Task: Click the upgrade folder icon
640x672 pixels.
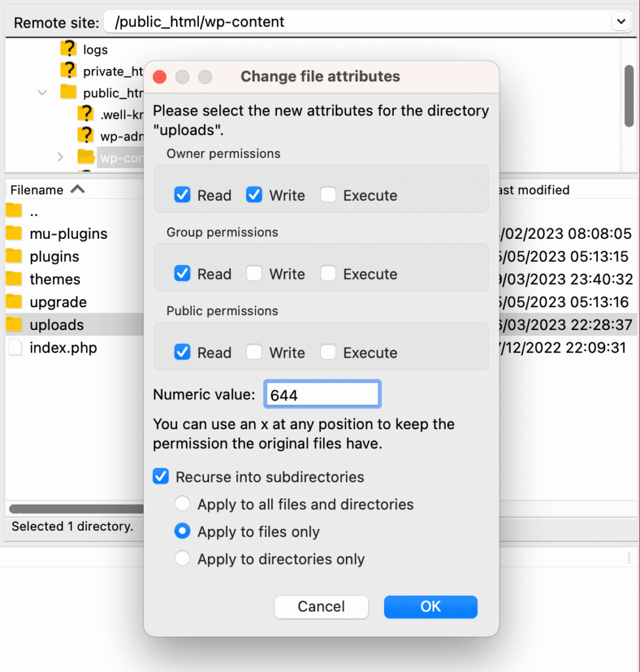Action: (14, 302)
